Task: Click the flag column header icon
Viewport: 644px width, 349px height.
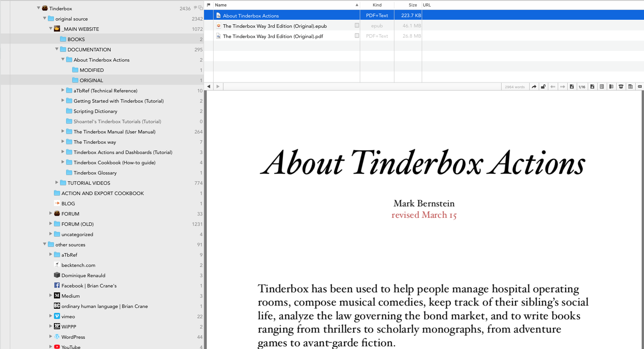Action: 209,5
